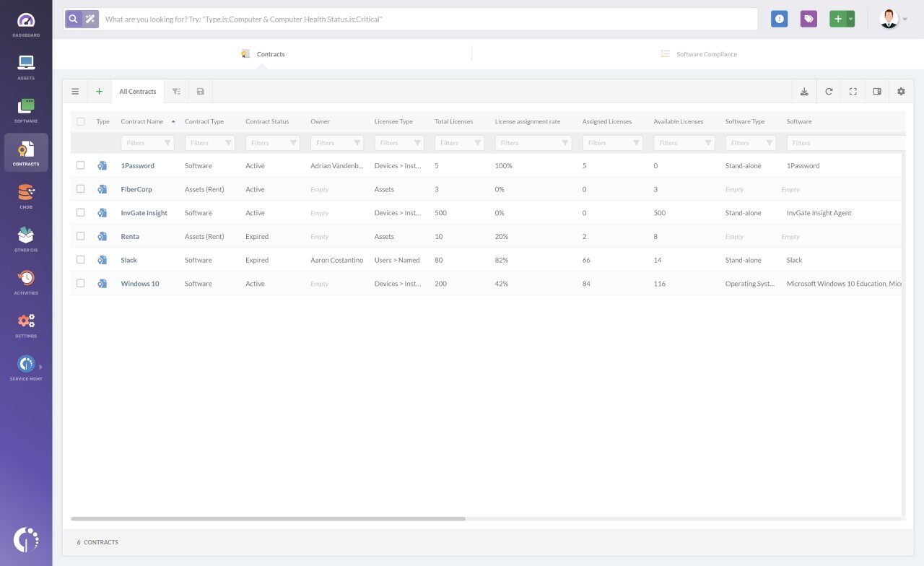This screenshot has height=566, width=924.
Task: Select all contracts via the header checkbox
Action: (x=81, y=121)
